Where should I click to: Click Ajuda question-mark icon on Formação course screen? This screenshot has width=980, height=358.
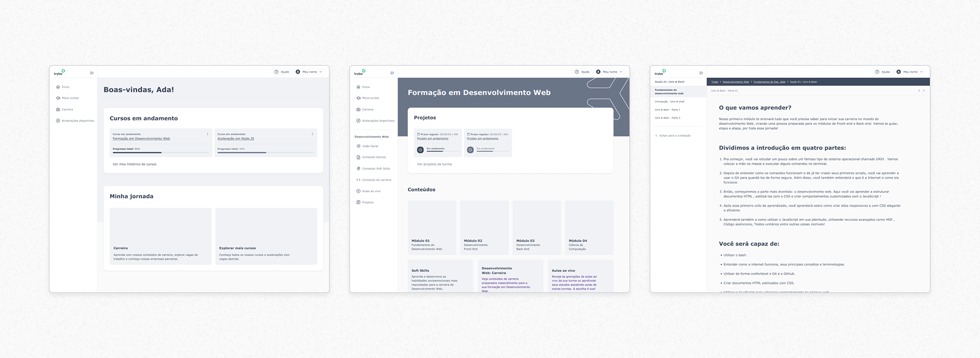(x=577, y=72)
